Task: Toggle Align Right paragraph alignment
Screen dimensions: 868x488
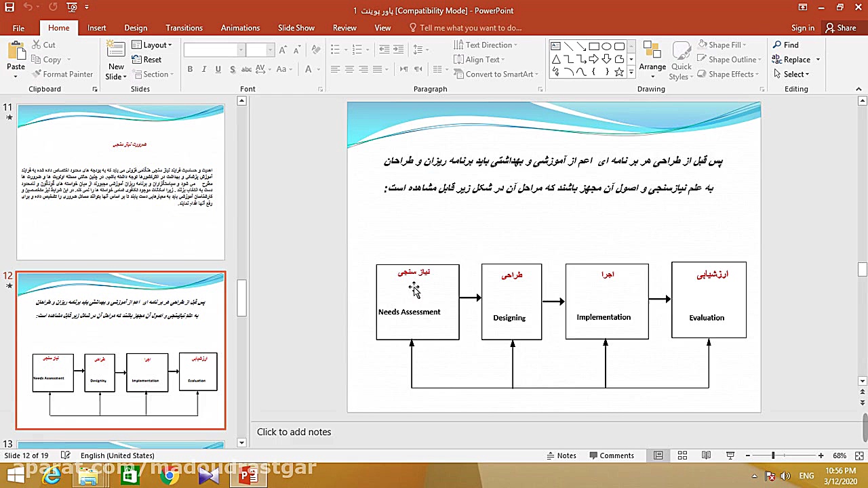Action: pos(363,69)
